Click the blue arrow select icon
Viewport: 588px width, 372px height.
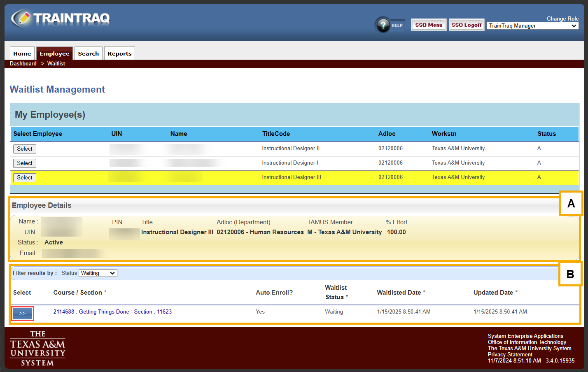[22, 314]
